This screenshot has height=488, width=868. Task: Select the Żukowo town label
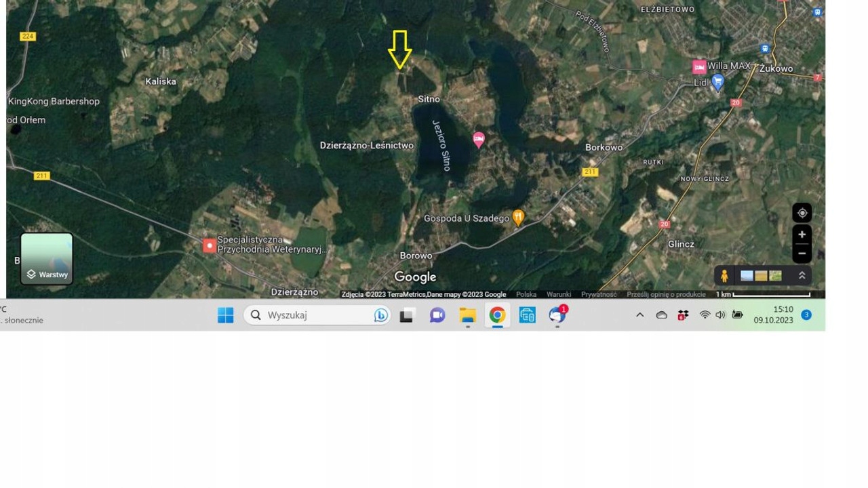point(776,68)
